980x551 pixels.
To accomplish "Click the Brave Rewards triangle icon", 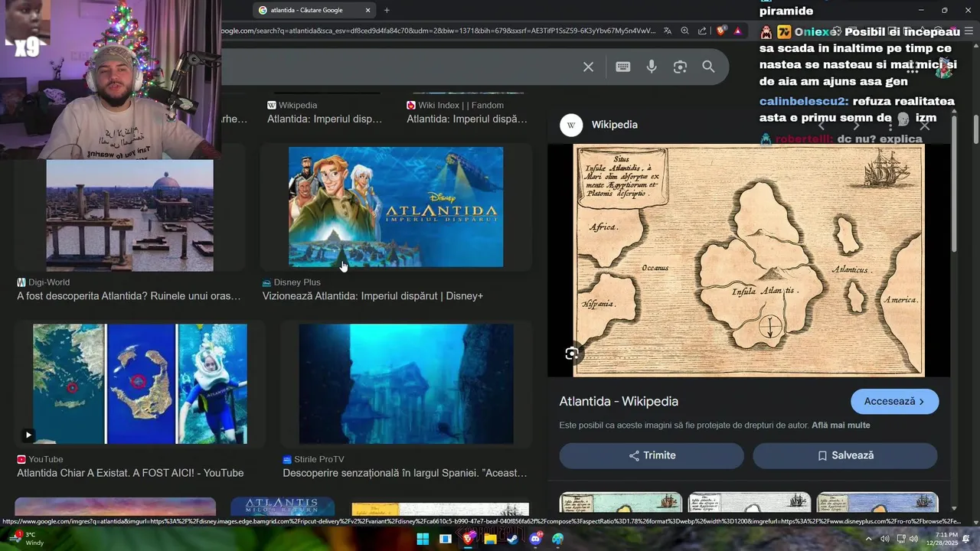I will [x=738, y=31].
